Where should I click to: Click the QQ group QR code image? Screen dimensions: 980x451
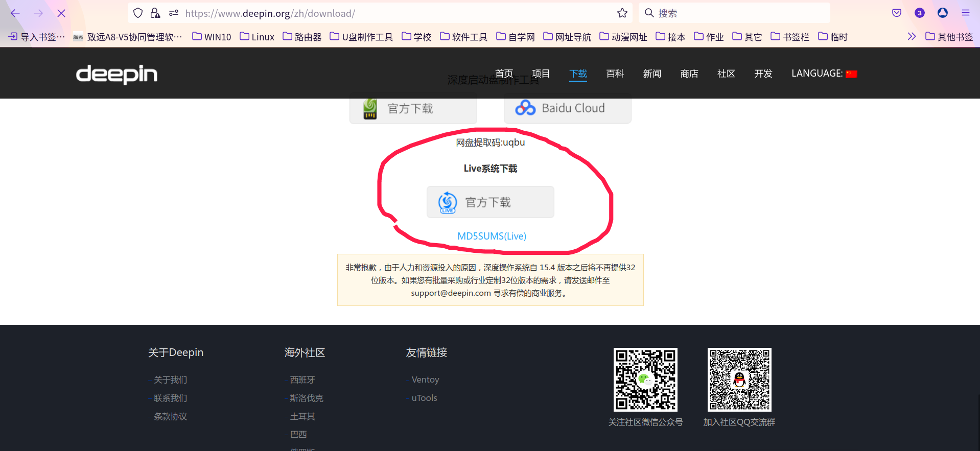(x=739, y=379)
